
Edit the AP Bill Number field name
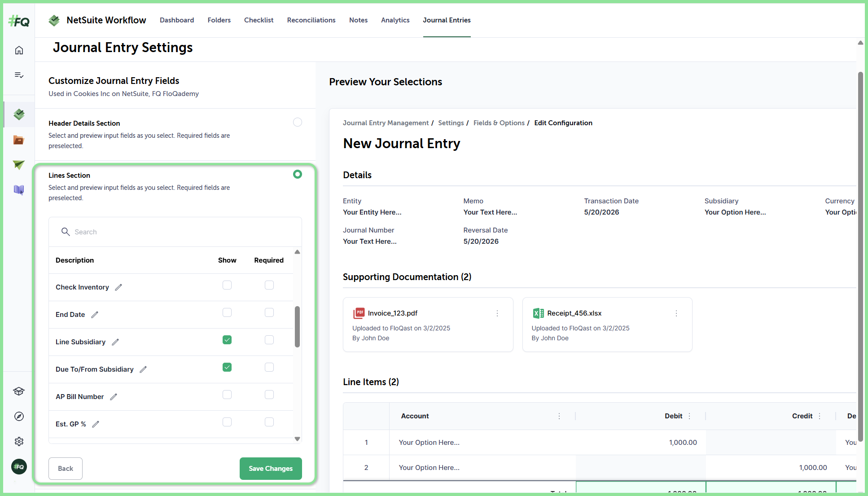point(114,397)
